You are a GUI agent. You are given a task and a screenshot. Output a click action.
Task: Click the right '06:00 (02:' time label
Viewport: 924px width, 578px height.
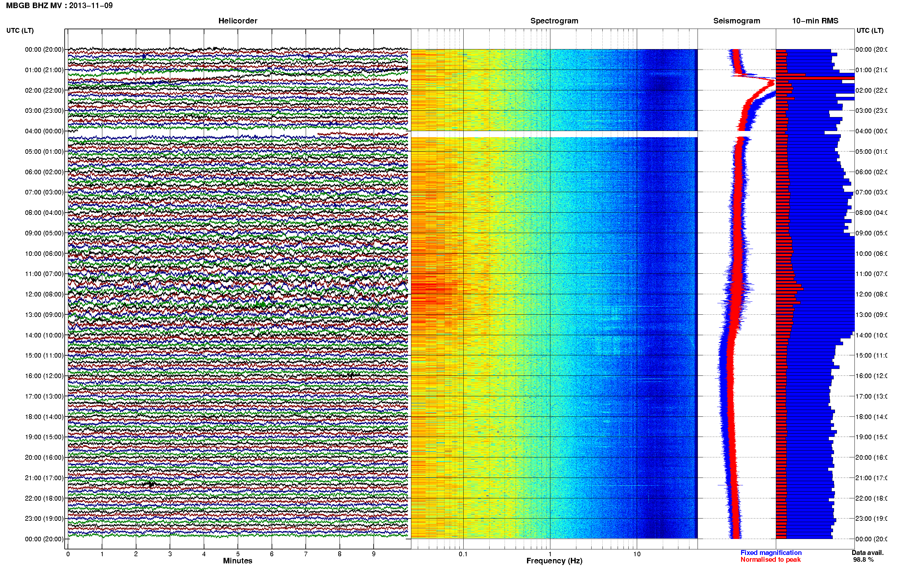[x=871, y=172]
